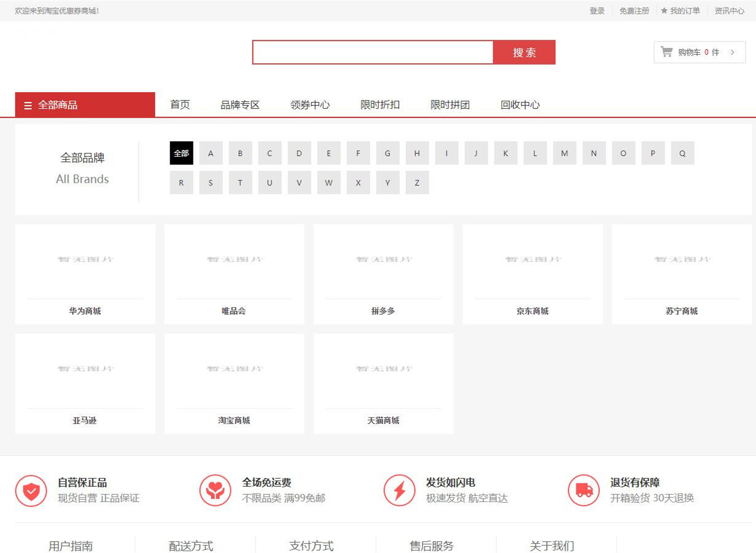This screenshot has height=553, width=756.
Task: Click the 搜索 search button
Action: tap(524, 52)
